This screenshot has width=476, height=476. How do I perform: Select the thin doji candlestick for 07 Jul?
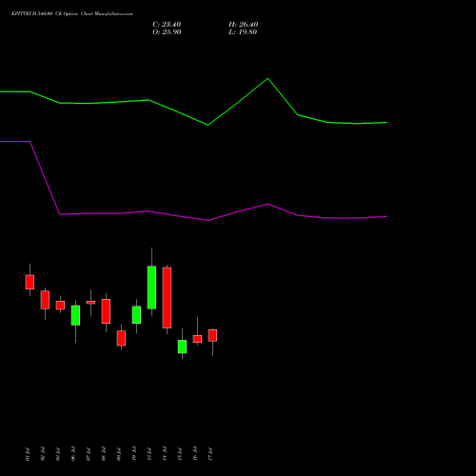(x=90, y=303)
